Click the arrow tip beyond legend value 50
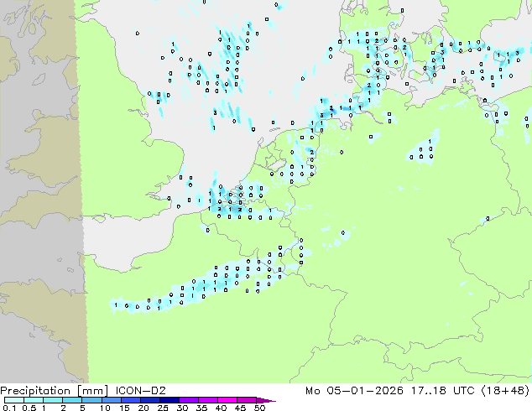 266,400
